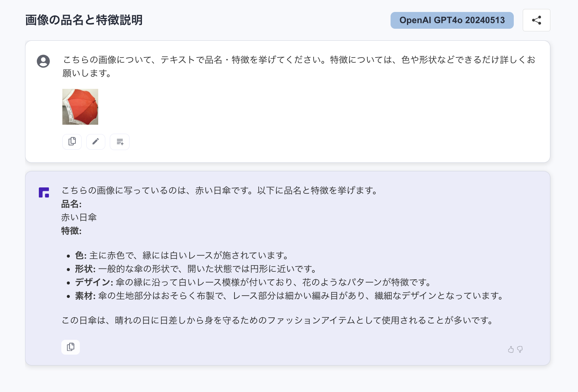Click the user avatar icon
Image resolution: width=578 pixels, height=392 pixels.
click(x=43, y=61)
